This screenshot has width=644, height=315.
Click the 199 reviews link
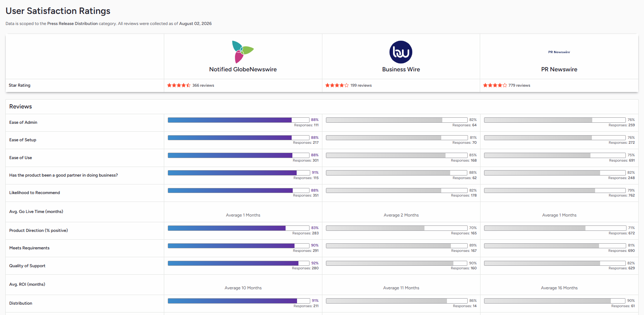pos(361,85)
